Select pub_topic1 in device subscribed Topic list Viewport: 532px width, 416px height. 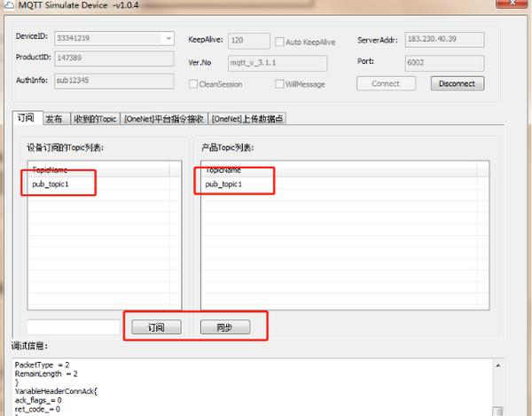[x=51, y=184]
